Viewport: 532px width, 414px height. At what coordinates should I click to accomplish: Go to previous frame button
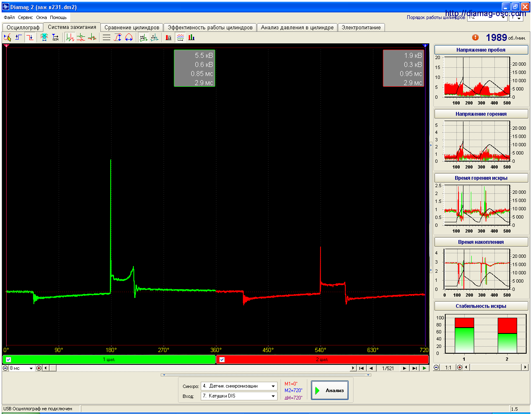click(x=371, y=368)
